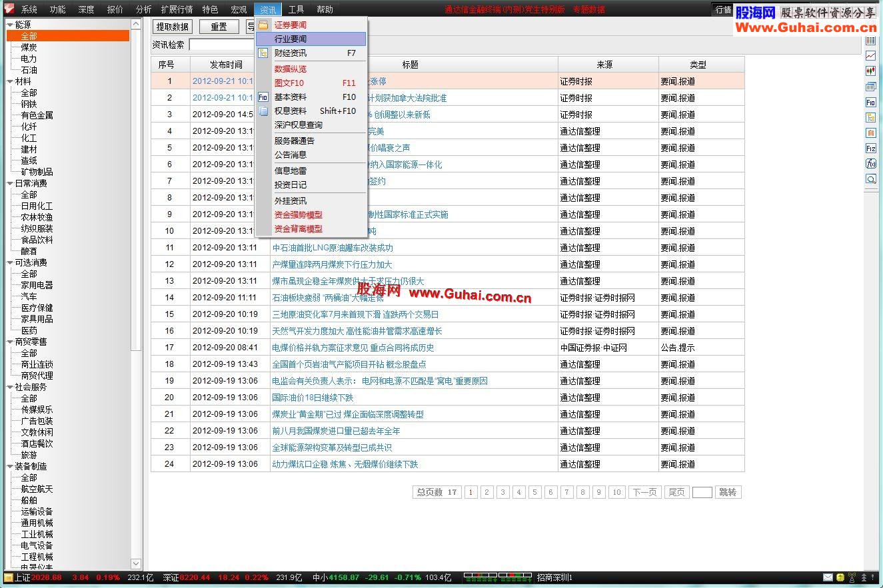Image resolution: width=883 pixels, height=588 pixels.
Task: Go to page 10 in pagination
Action: 616,492
